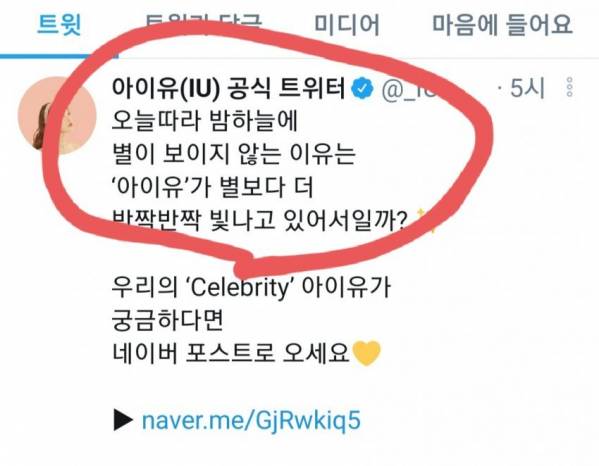599x466 pixels.
Task: Click the word 'Celebrity' in the tweet
Action: coord(239,287)
